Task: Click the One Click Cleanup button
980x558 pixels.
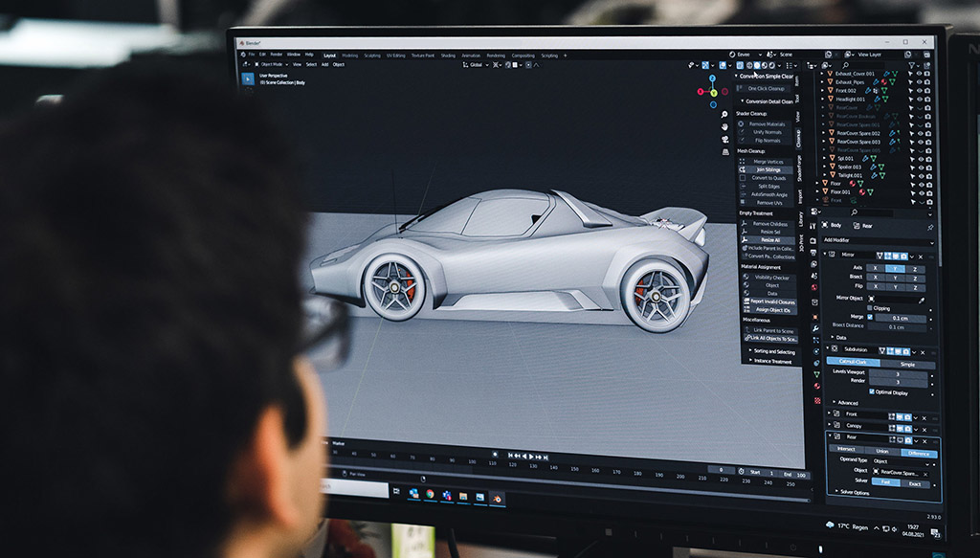Action: point(765,89)
